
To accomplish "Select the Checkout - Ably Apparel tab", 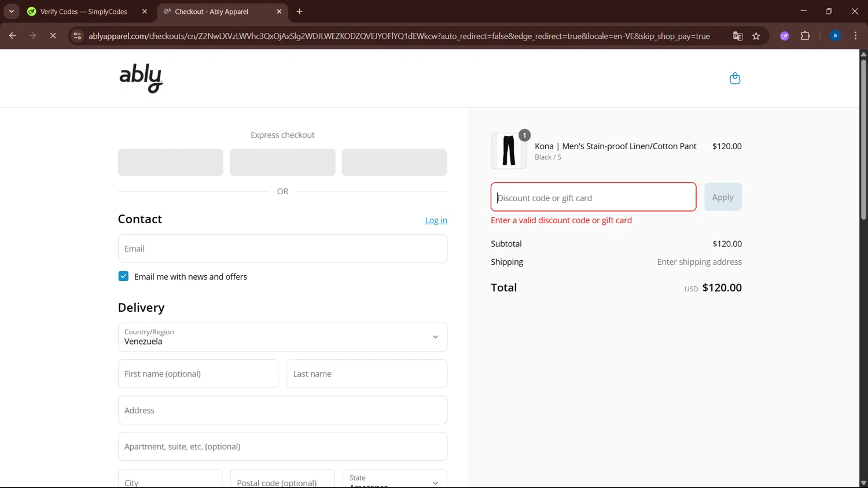I will pos(212,12).
